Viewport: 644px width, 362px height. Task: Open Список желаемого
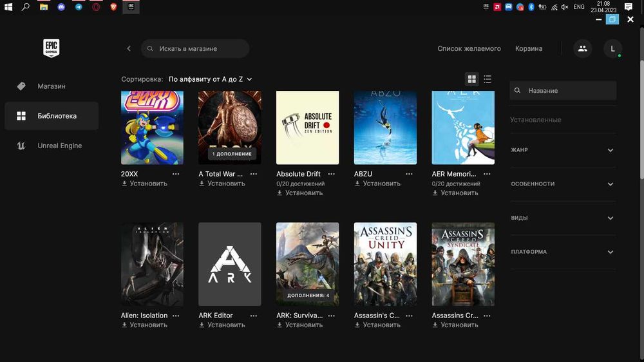[x=469, y=48]
